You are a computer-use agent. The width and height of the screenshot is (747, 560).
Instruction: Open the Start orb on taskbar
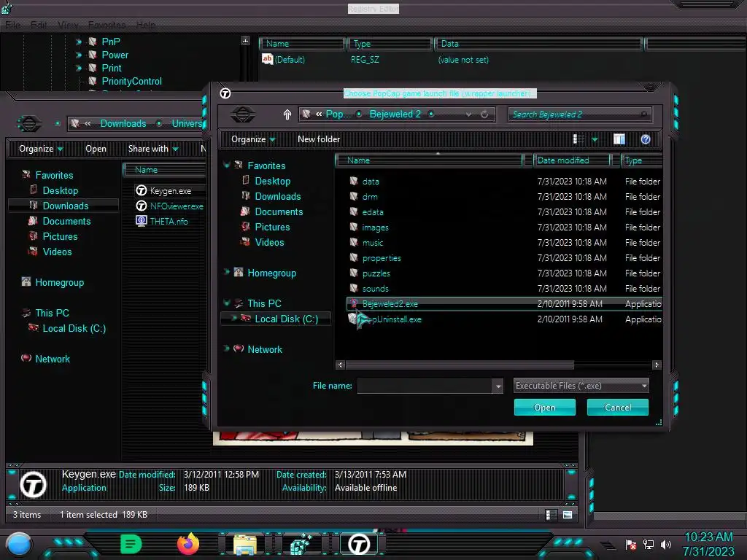point(18,544)
